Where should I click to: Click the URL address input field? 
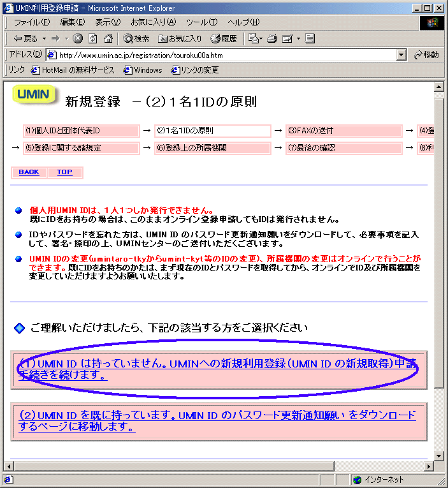point(223,55)
